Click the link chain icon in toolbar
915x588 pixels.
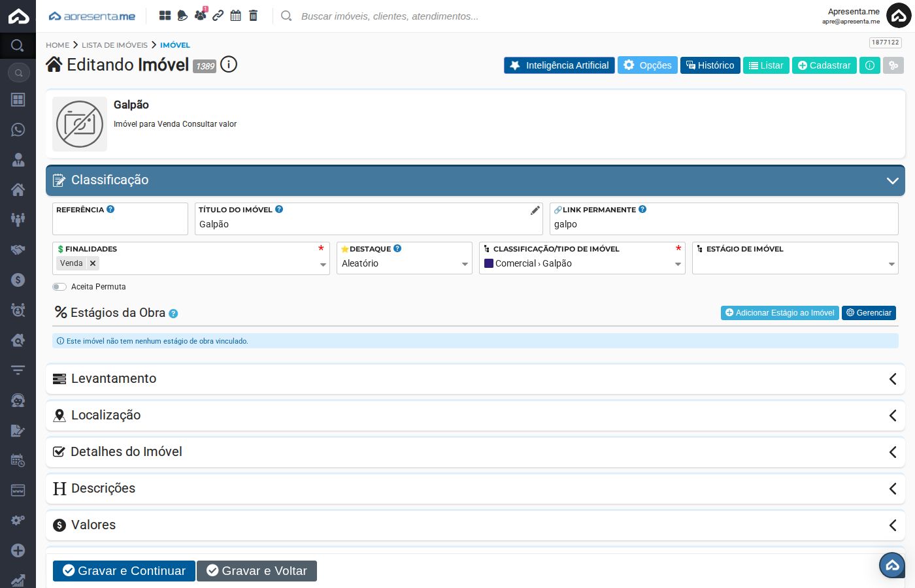(218, 16)
